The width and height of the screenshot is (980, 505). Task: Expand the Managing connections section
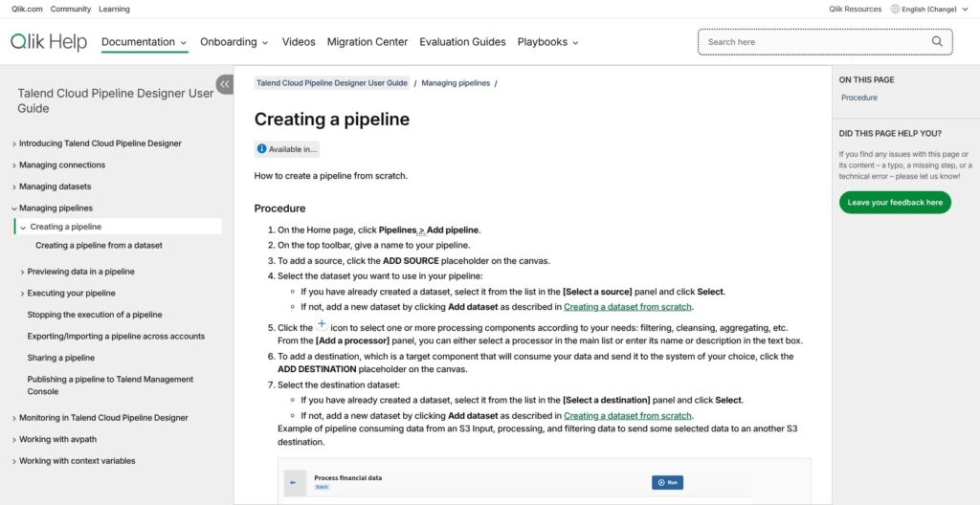click(x=14, y=165)
